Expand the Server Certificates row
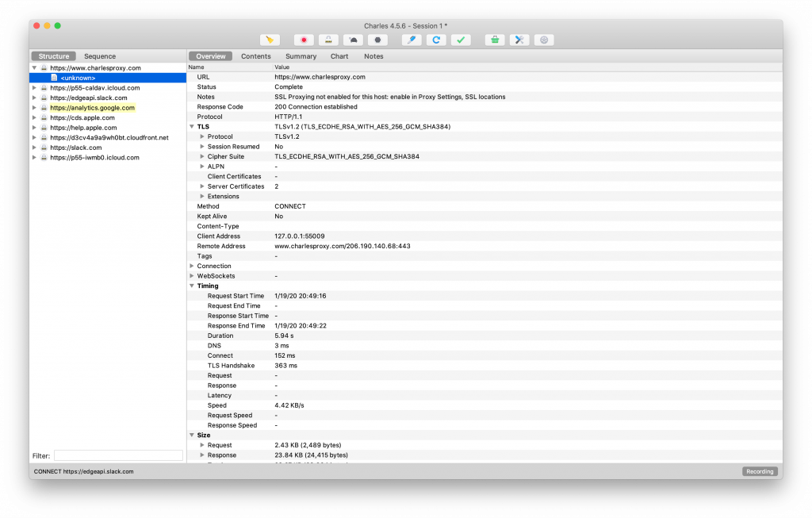 (202, 186)
